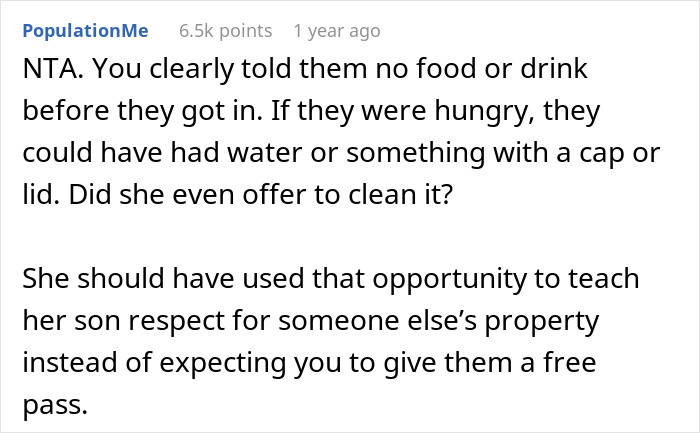Click the line starting could have had water
The width and height of the screenshot is (700, 433).
pos(341,153)
